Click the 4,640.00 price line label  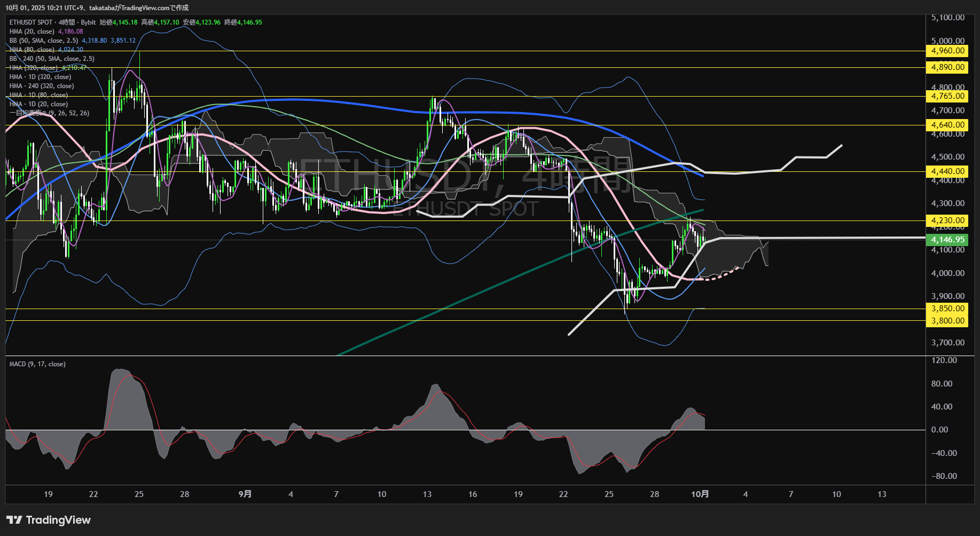(947, 125)
